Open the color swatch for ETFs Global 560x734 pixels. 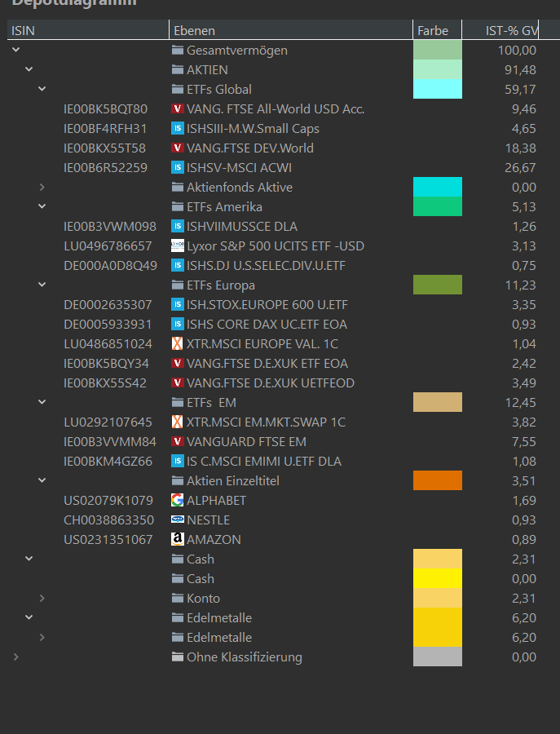pyautogui.click(x=438, y=89)
